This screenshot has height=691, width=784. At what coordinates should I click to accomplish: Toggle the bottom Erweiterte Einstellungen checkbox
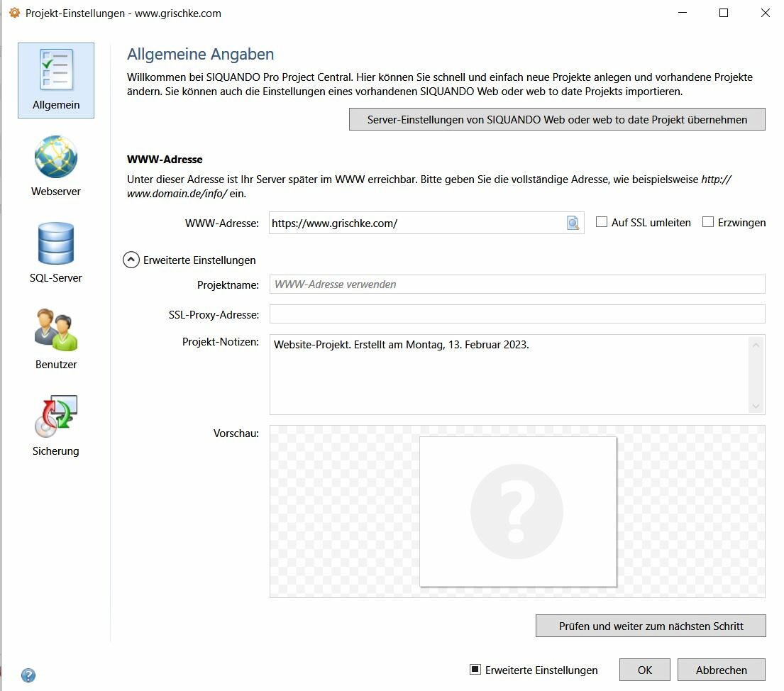point(475,669)
